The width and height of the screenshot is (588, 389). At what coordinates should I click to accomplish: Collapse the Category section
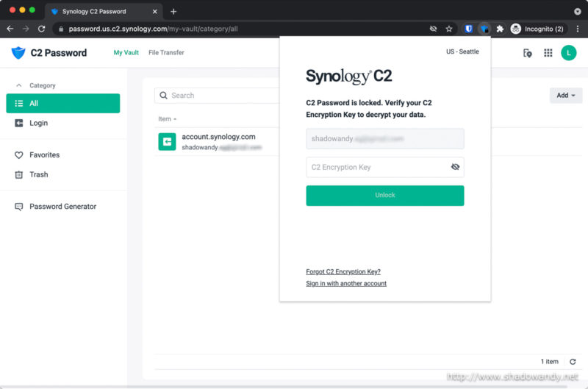point(19,85)
